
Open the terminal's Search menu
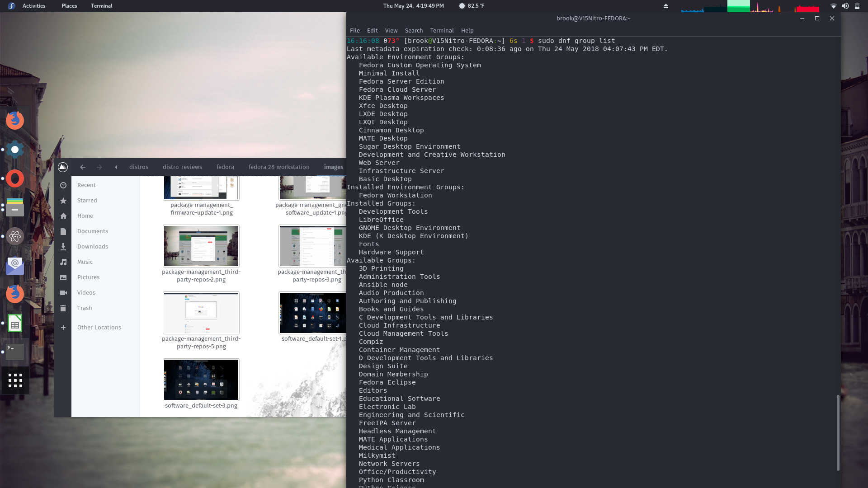[x=414, y=31]
